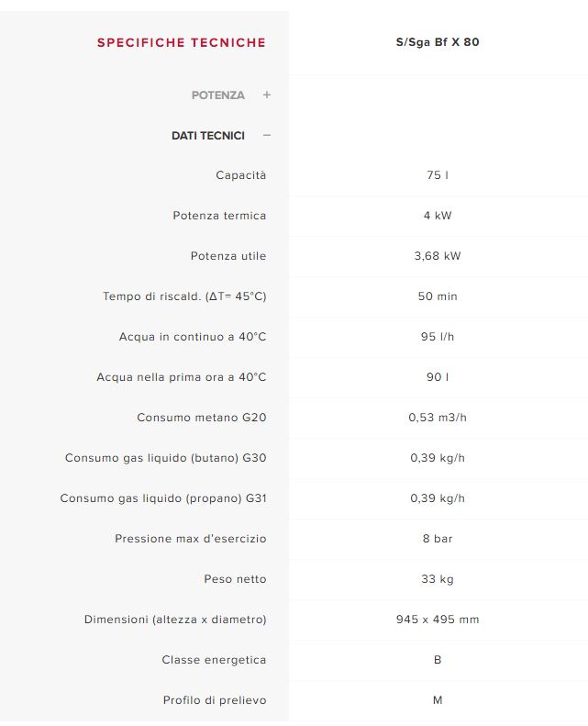Click the S/Sga Bf X 80 model header

tap(438, 42)
